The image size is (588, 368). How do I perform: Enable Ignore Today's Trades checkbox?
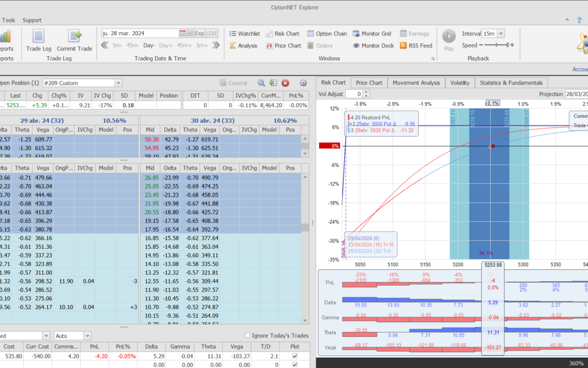click(x=248, y=336)
